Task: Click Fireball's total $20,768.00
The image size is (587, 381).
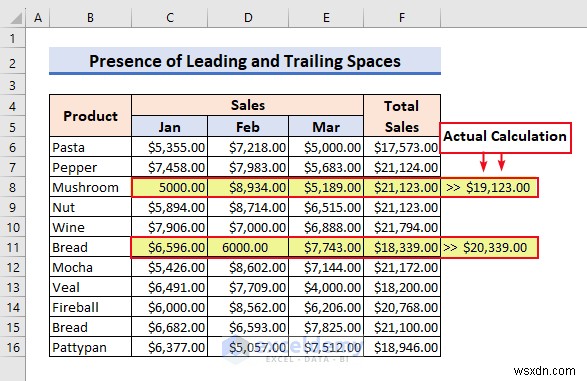Action: point(402,307)
